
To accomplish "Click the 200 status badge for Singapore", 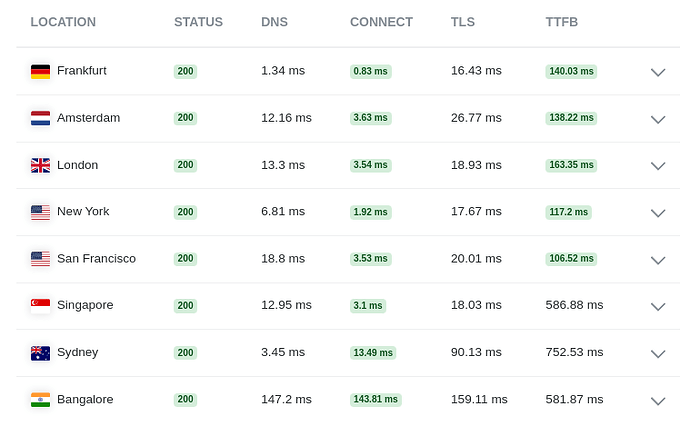I will coord(185,306).
